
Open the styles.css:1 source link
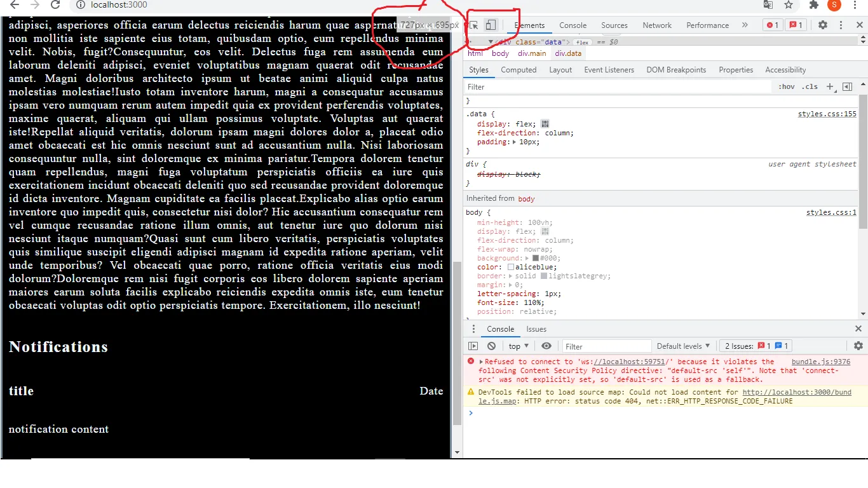click(x=831, y=213)
